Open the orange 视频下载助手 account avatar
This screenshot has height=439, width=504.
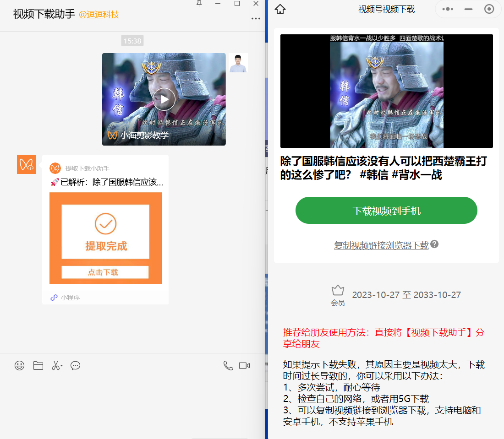[x=27, y=164]
